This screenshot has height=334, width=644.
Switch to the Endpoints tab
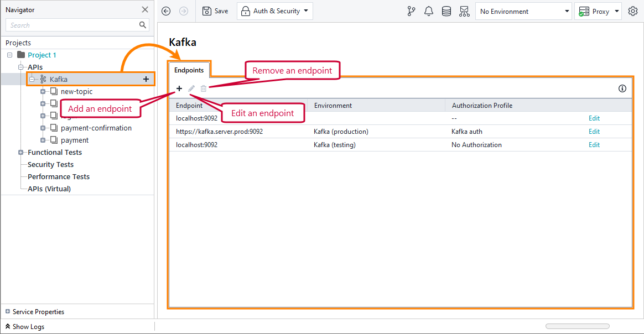pyautogui.click(x=189, y=70)
